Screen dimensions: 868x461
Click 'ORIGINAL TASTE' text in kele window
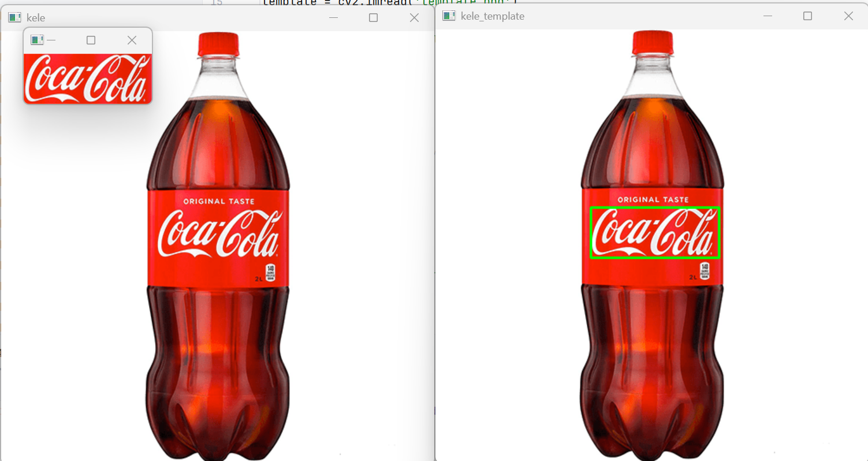click(x=218, y=202)
